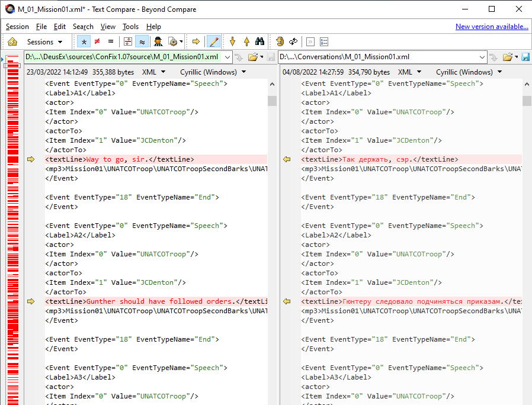Expand right Open File folder dropdown arrow
The width and height of the screenshot is (532, 405).
517,57
